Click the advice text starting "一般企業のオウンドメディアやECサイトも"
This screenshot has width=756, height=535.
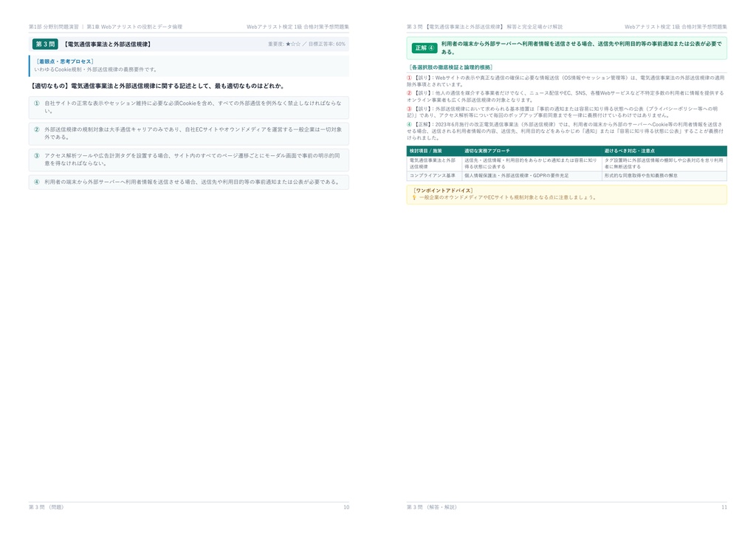(508, 197)
